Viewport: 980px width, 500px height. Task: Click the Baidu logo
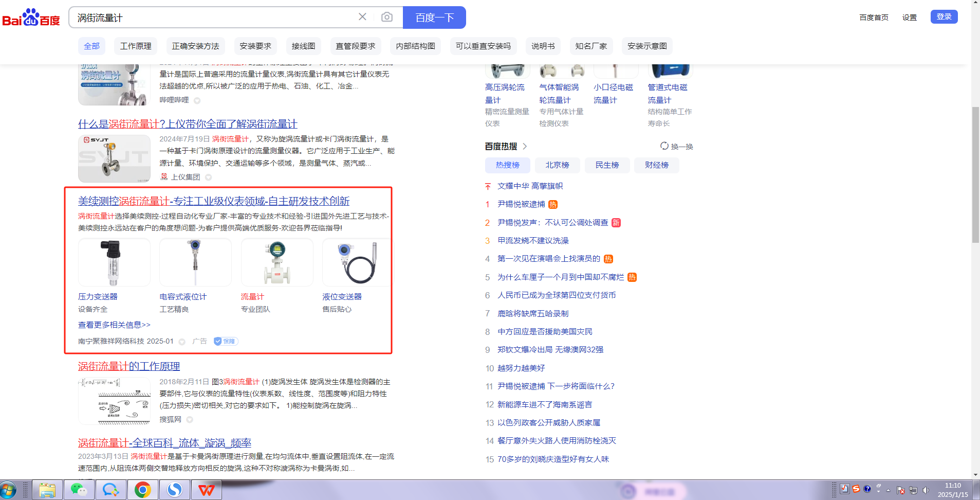coord(31,17)
